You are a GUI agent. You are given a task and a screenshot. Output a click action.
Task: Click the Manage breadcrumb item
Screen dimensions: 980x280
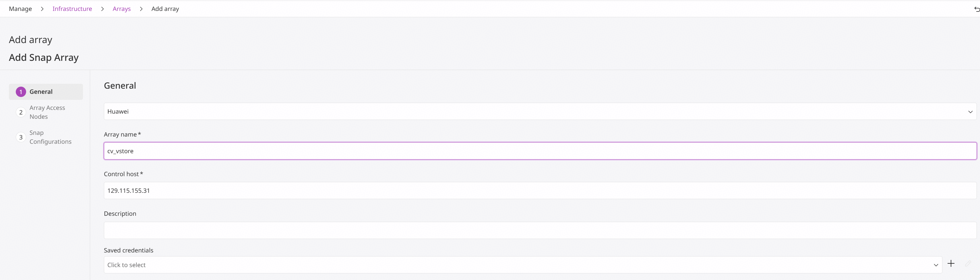[x=21, y=9]
